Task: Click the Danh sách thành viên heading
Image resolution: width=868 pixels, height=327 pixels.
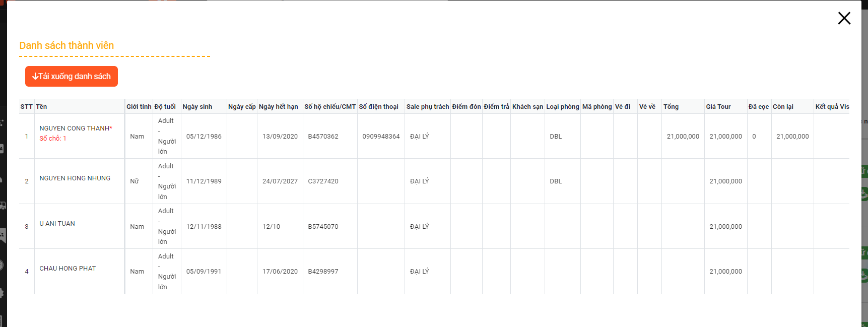Action: coord(66,45)
